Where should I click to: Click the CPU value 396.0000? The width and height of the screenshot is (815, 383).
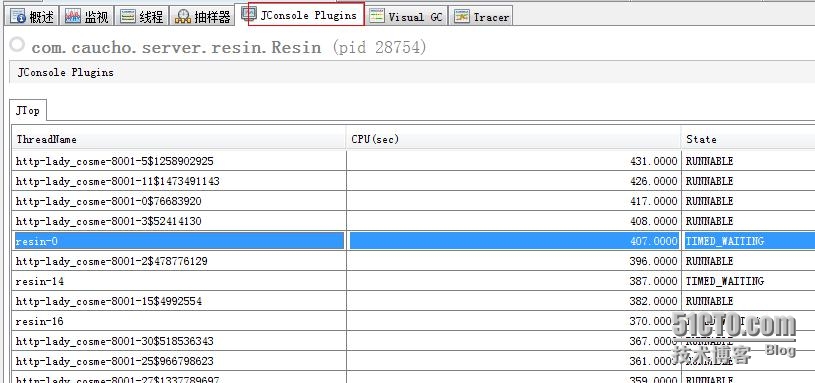point(653,261)
